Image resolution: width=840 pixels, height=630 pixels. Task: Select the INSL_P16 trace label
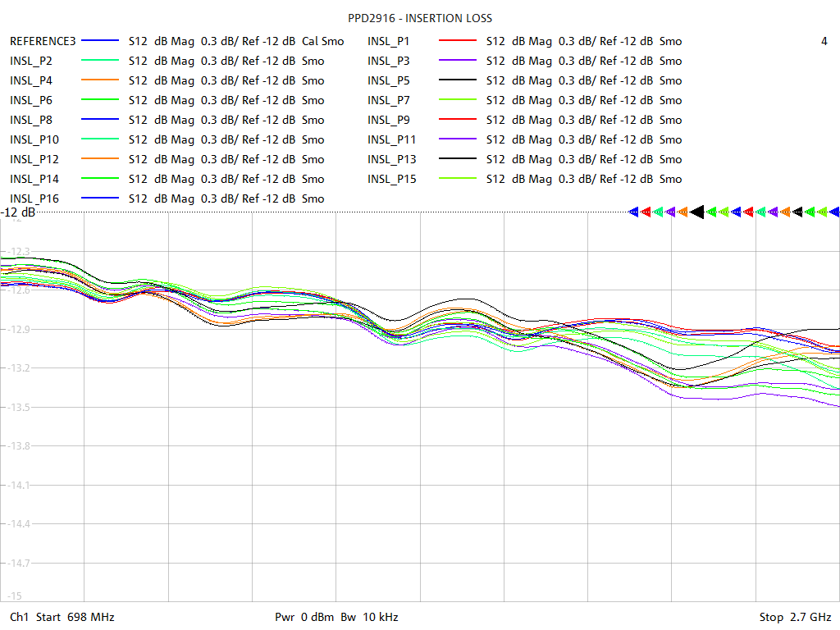pyautogui.click(x=34, y=199)
